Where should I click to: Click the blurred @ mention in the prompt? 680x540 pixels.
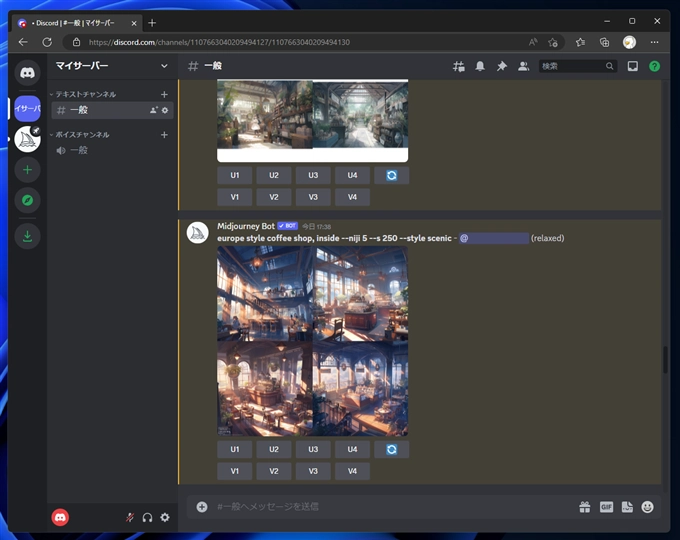(x=494, y=238)
